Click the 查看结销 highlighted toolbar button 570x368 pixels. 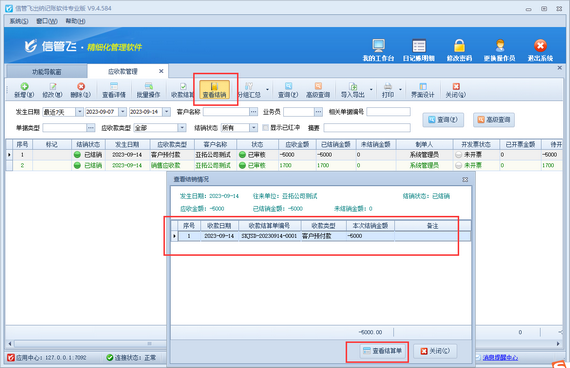214,90
